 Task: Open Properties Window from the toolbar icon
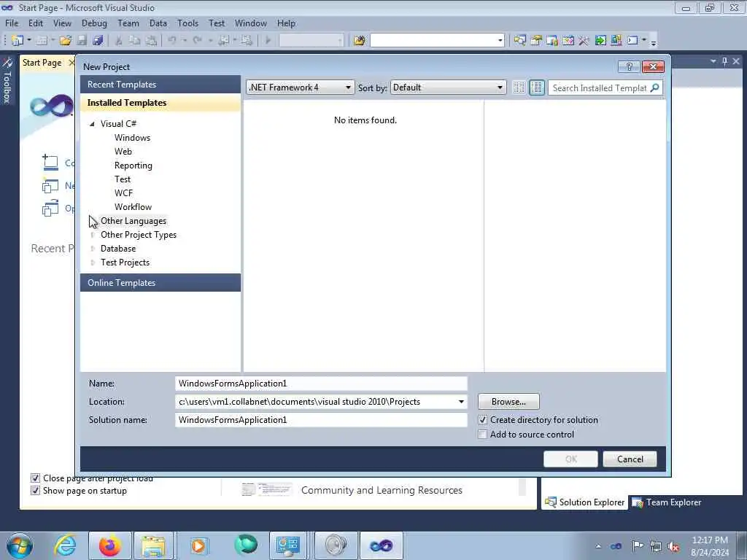tap(536, 41)
